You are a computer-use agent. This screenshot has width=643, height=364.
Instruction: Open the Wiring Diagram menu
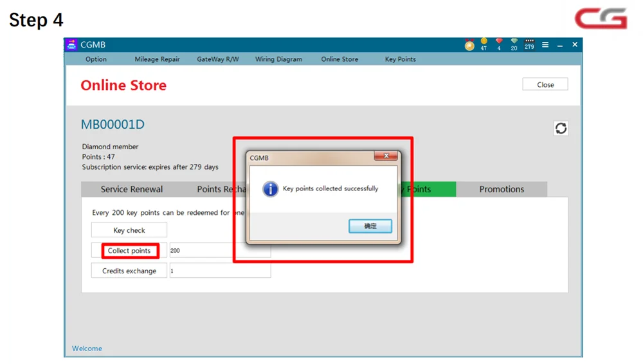tap(278, 59)
